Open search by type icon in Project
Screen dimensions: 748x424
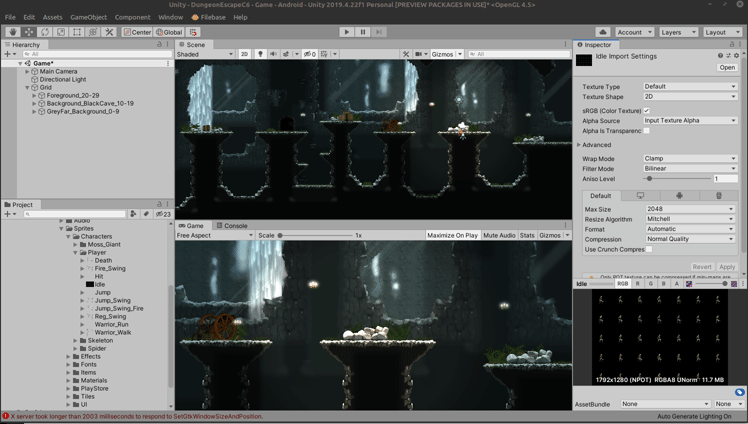[134, 214]
